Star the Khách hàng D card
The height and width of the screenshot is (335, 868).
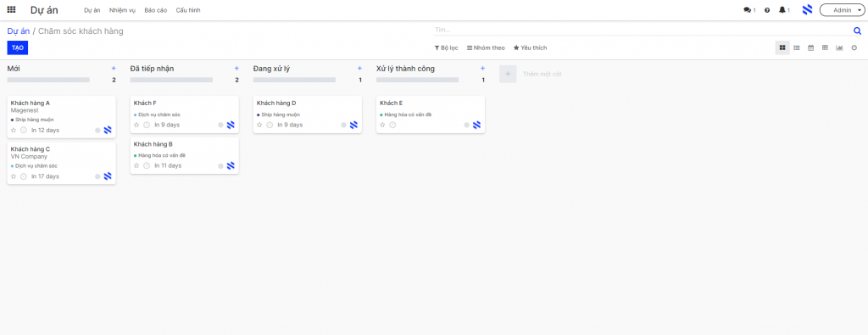[259, 125]
